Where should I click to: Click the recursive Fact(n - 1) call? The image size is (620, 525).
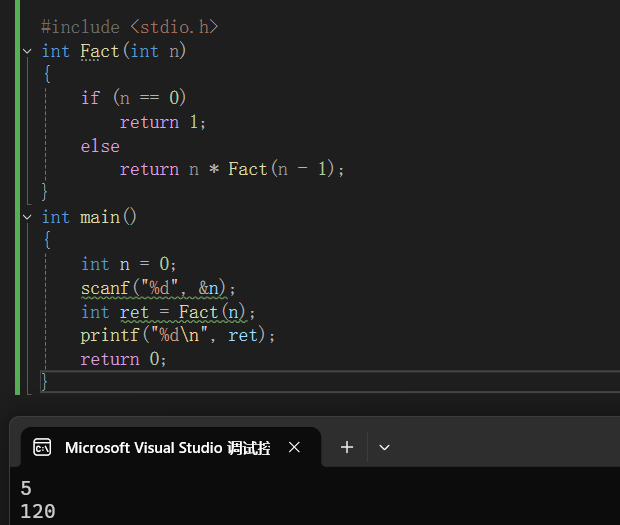tap(281, 169)
